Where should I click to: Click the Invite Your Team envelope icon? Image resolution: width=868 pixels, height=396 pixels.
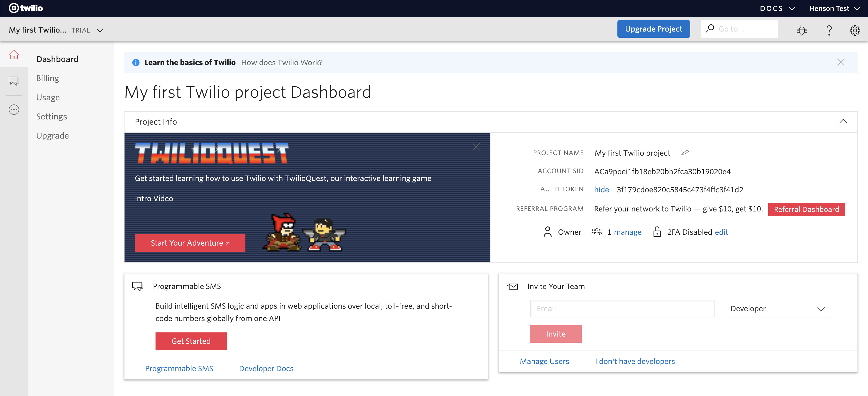(x=512, y=286)
